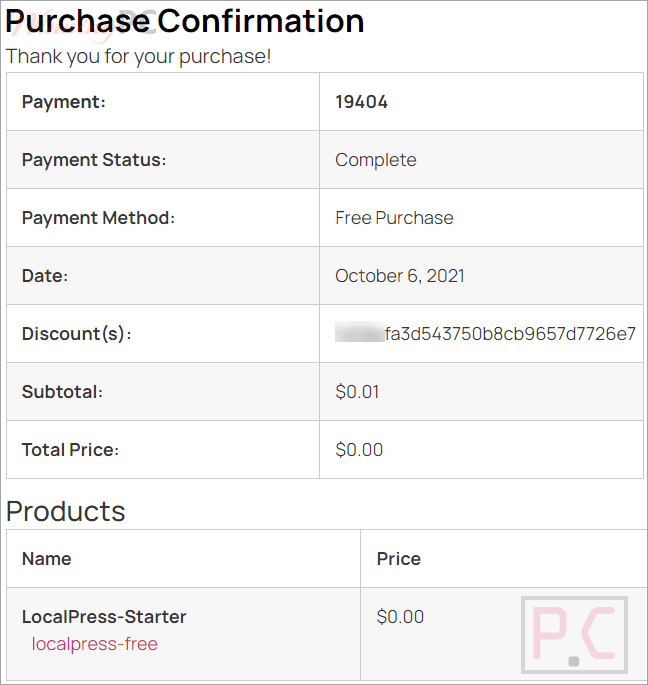Image resolution: width=648 pixels, height=685 pixels.
Task: Click the Payment Status label
Action: coord(94,160)
